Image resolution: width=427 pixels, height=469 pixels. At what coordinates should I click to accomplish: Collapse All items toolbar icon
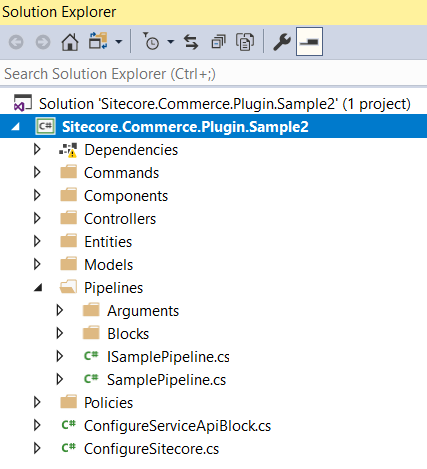click(x=218, y=42)
